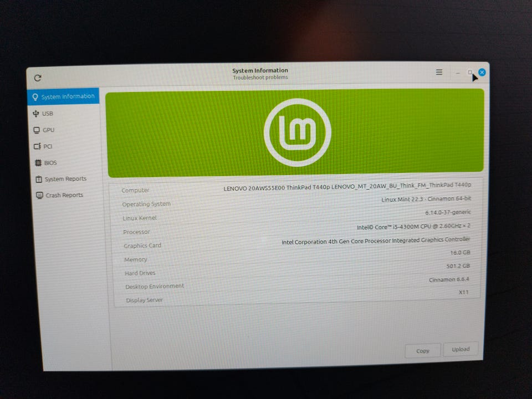Click the "Desktop Environment" label
This screenshot has height=399, width=532.
point(155,287)
